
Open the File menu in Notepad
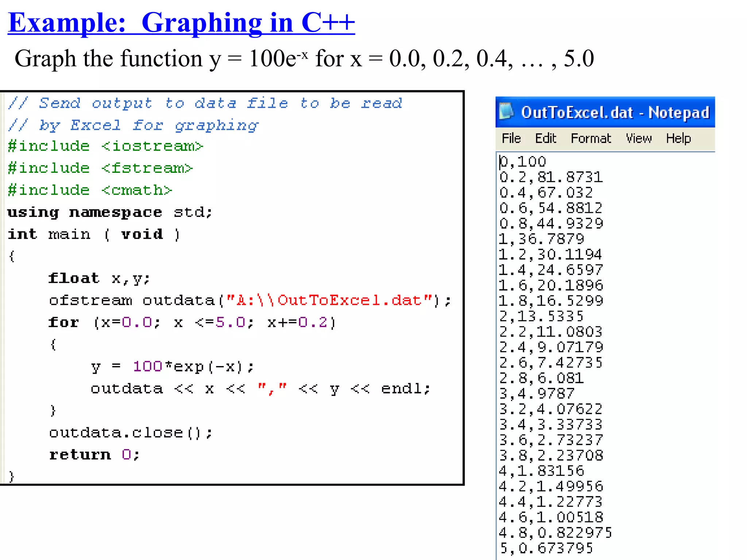(x=511, y=139)
